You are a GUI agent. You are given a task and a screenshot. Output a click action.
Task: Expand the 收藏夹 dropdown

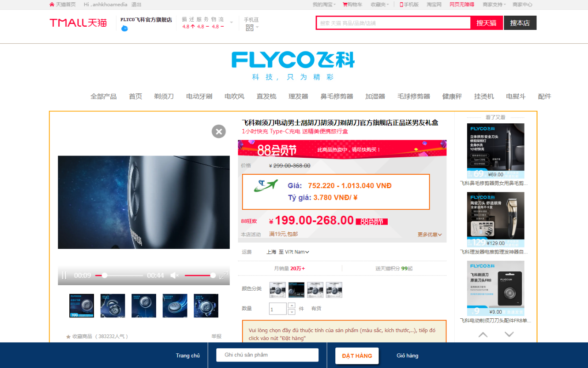point(380,5)
